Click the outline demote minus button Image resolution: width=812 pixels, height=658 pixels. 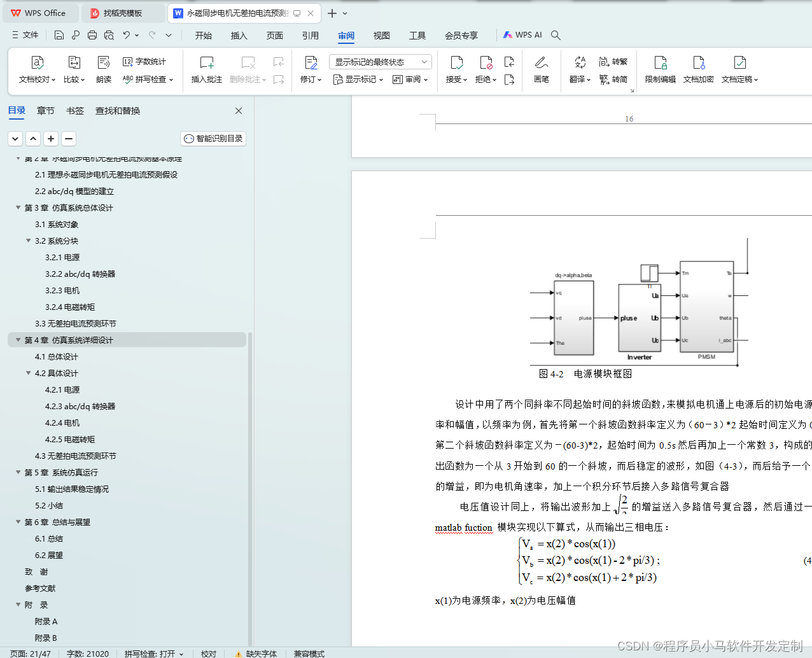coord(69,139)
